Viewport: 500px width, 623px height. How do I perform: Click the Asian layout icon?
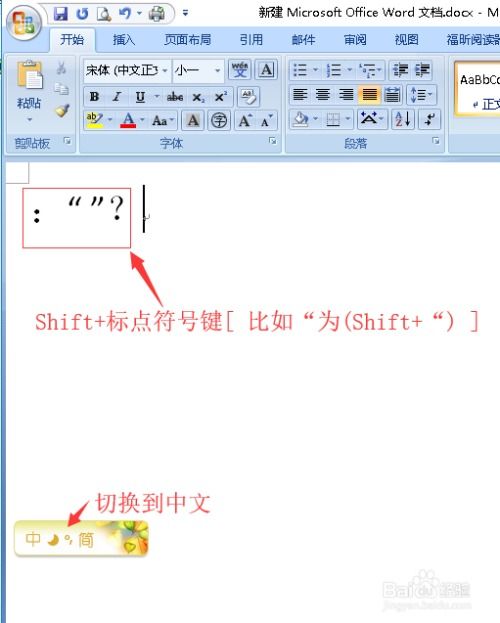point(369,119)
